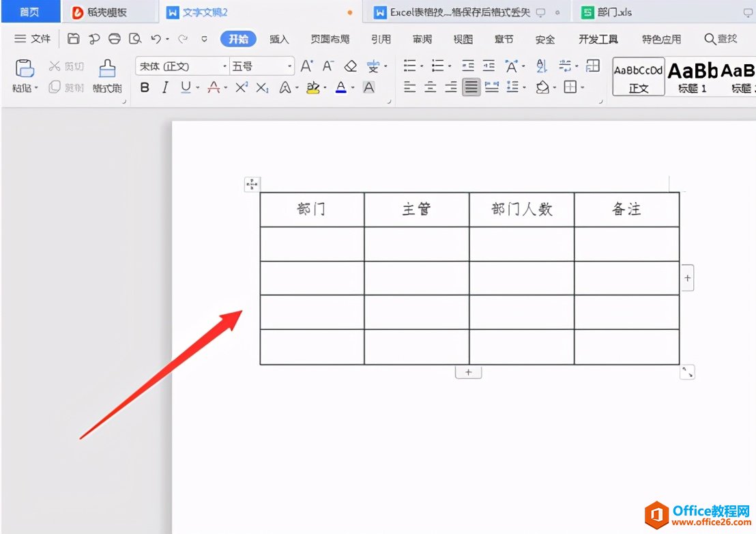
Task: Switch to the 视图 ribbon tab
Action: click(x=463, y=39)
